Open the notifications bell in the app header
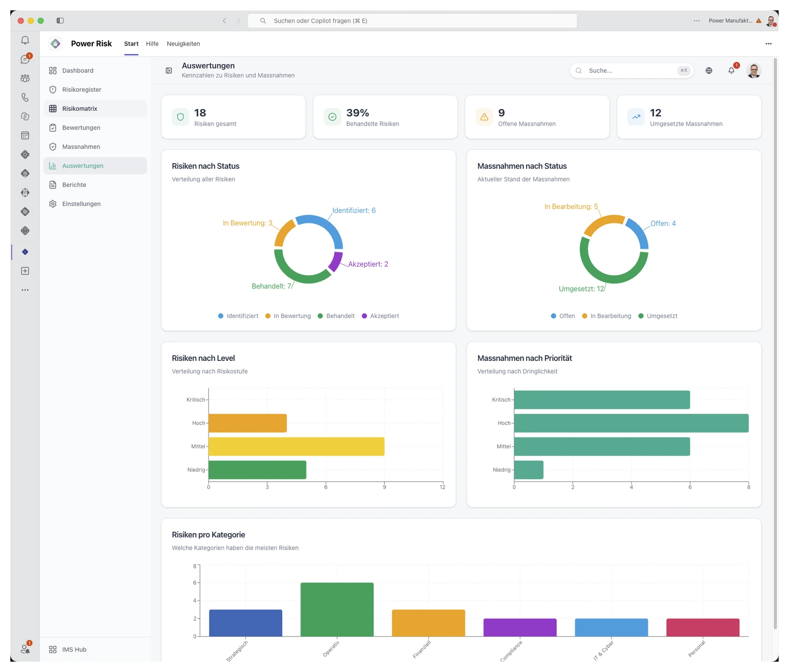This screenshot has height=672, width=789. click(x=731, y=71)
